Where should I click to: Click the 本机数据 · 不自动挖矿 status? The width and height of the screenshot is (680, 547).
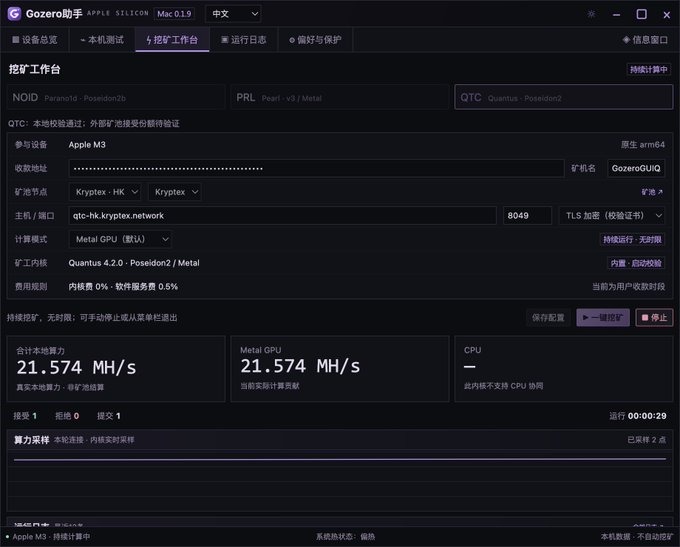tap(637, 537)
